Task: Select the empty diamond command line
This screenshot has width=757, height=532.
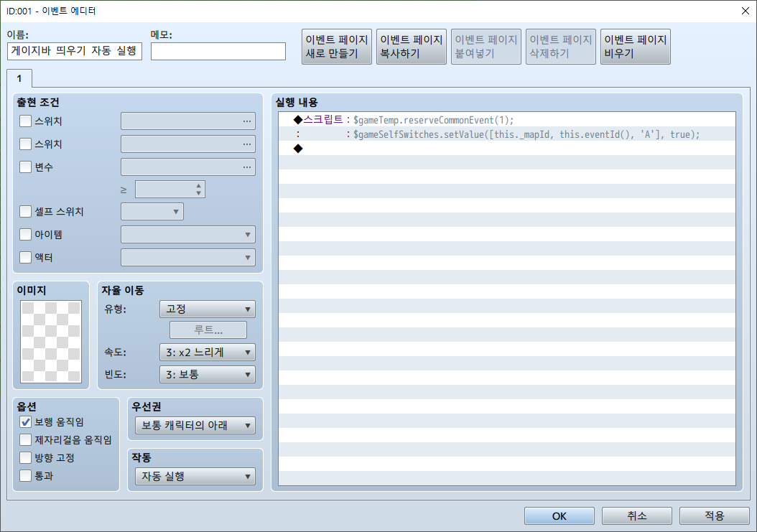Action: point(507,148)
